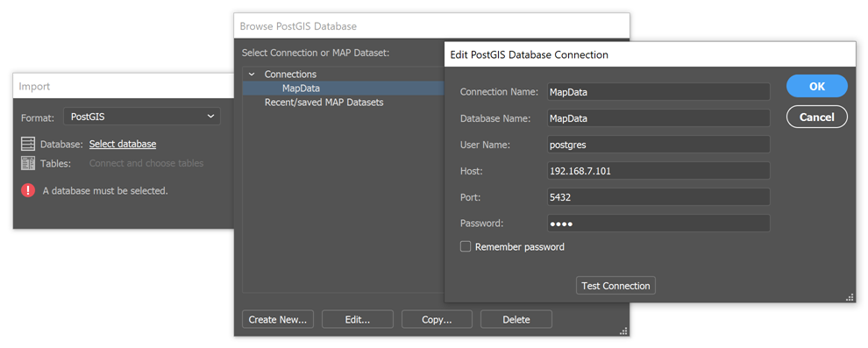Viewport: 868px width, 348px height.
Task: Click into the Host input field
Action: (x=658, y=171)
